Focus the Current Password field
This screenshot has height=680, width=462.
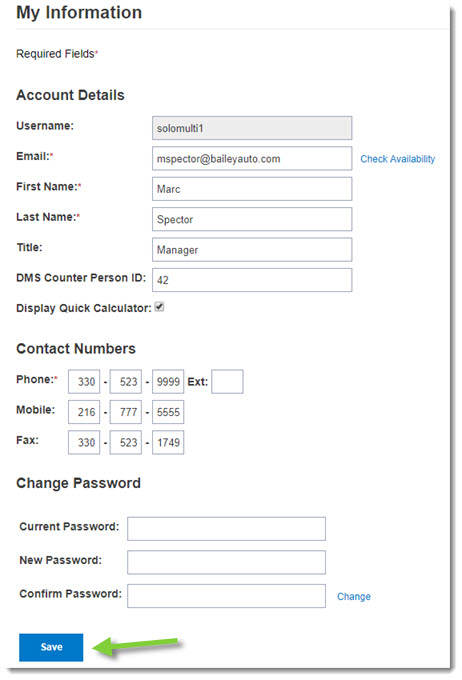226,529
